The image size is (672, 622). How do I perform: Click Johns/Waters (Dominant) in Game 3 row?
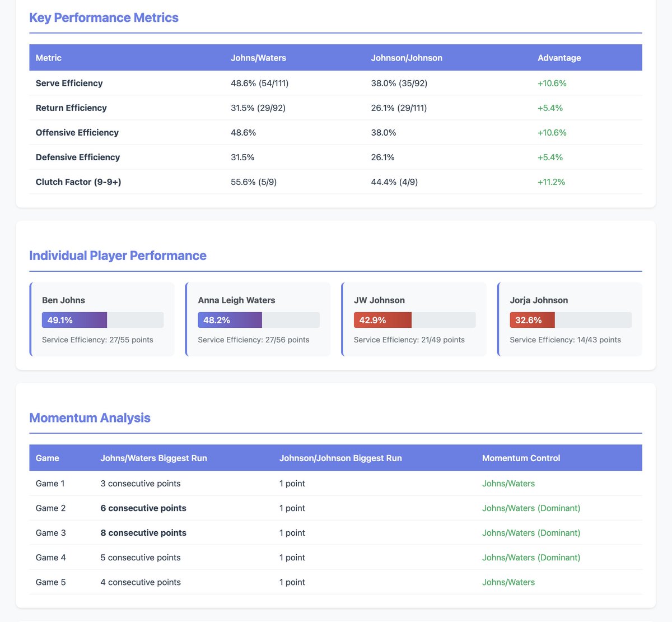pos(531,532)
